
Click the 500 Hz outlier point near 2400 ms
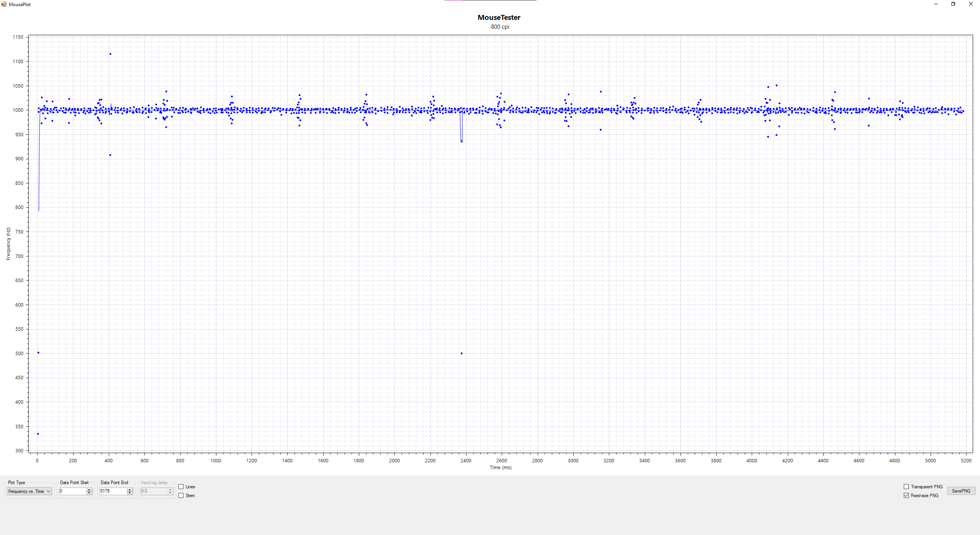point(461,353)
